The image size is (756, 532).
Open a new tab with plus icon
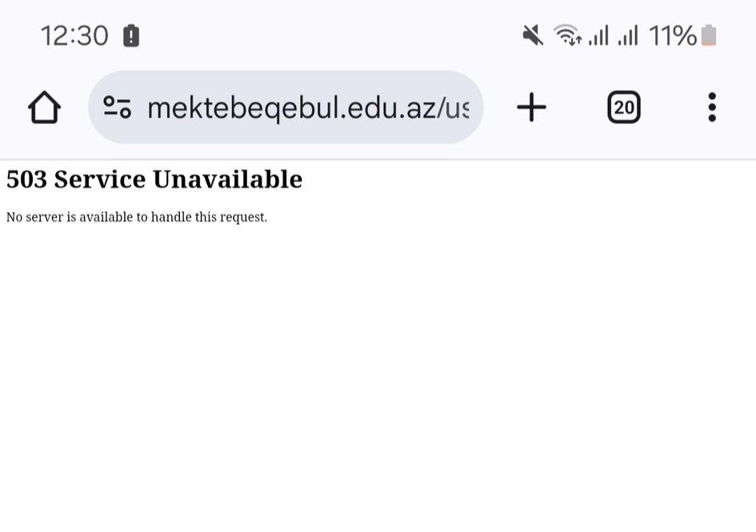[x=531, y=107]
